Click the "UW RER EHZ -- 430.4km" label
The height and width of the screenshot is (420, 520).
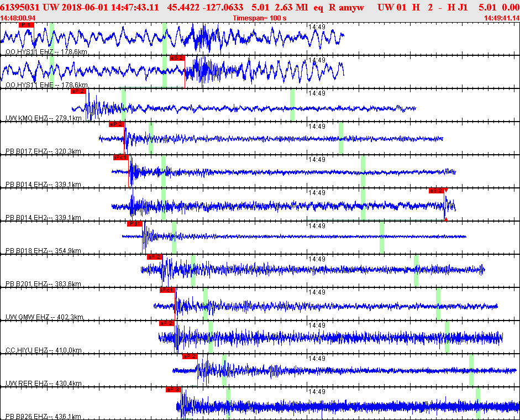(x=44, y=384)
